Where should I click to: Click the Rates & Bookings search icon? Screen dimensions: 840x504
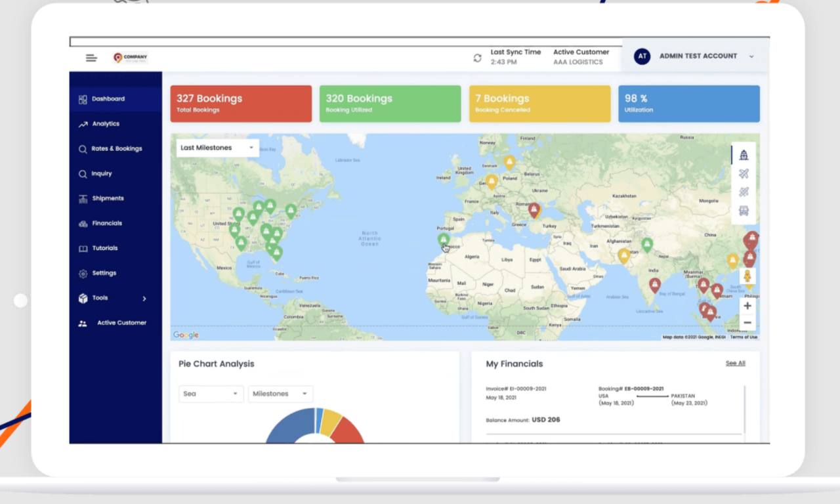point(83,149)
